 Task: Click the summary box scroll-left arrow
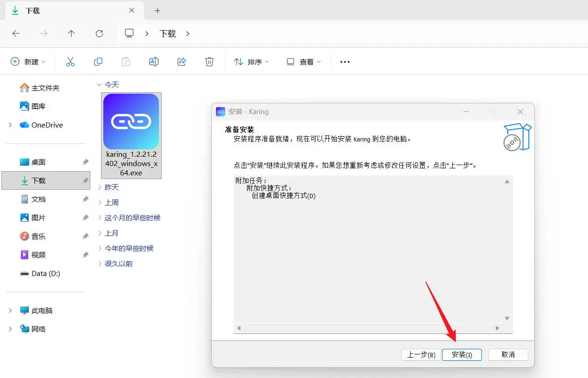pyautogui.click(x=239, y=328)
